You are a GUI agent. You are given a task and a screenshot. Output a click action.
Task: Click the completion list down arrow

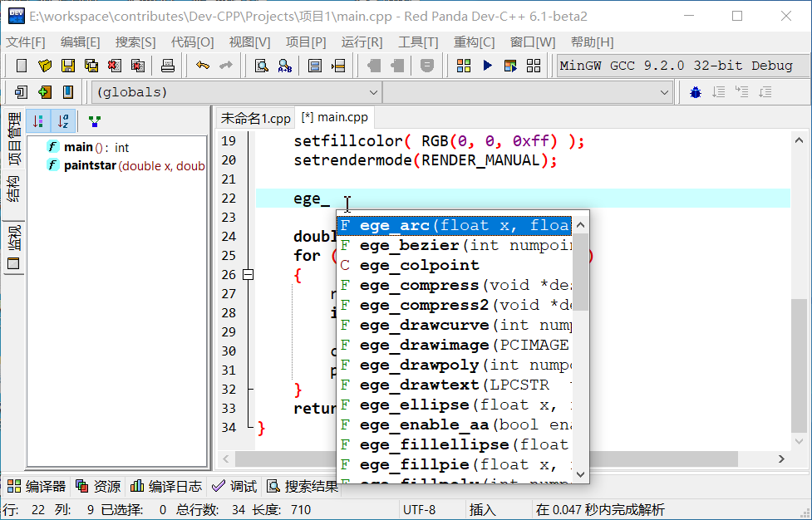point(580,474)
